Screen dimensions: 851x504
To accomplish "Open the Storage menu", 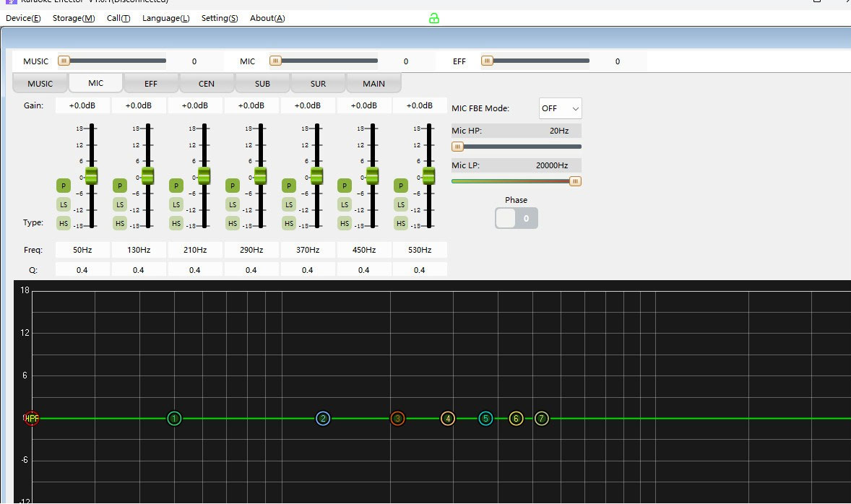I will click(x=73, y=18).
